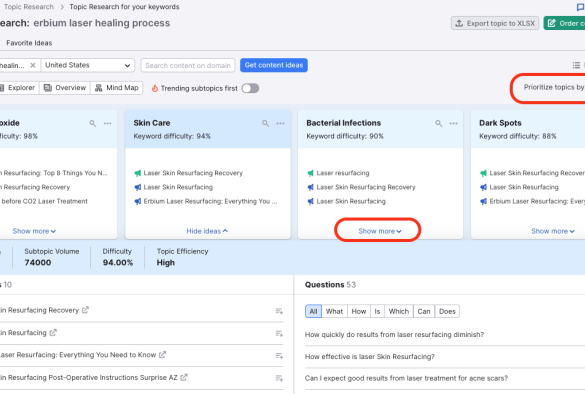Click the Get content ideas button
Screen dimensions: 585x394
(274, 65)
